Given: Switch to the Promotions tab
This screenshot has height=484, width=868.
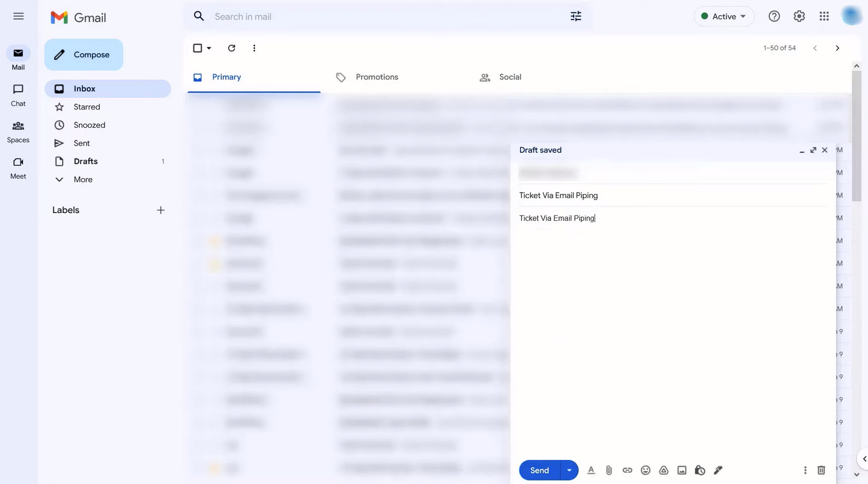Looking at the screenshot, I should pyautogui.click(x=376, y=77).
